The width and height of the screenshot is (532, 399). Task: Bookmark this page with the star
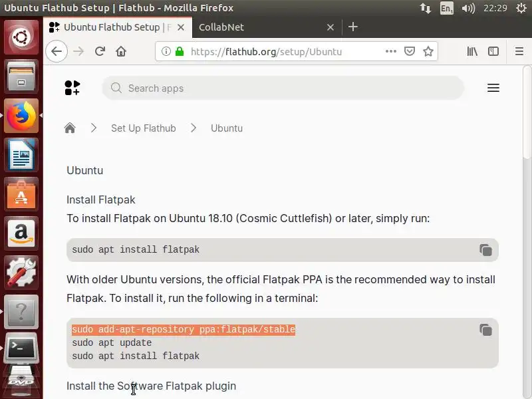click(x=428, y=52)
